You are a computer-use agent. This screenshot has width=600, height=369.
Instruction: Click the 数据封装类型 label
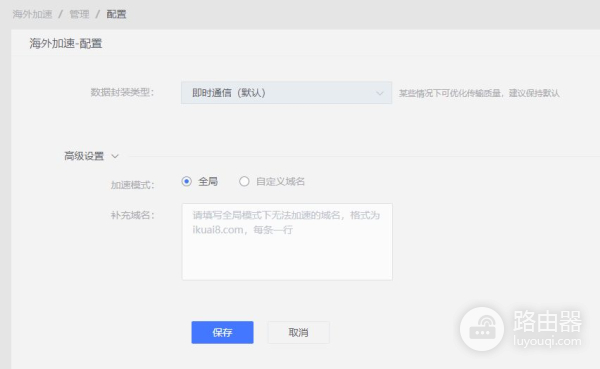click(x=122, y=93)
